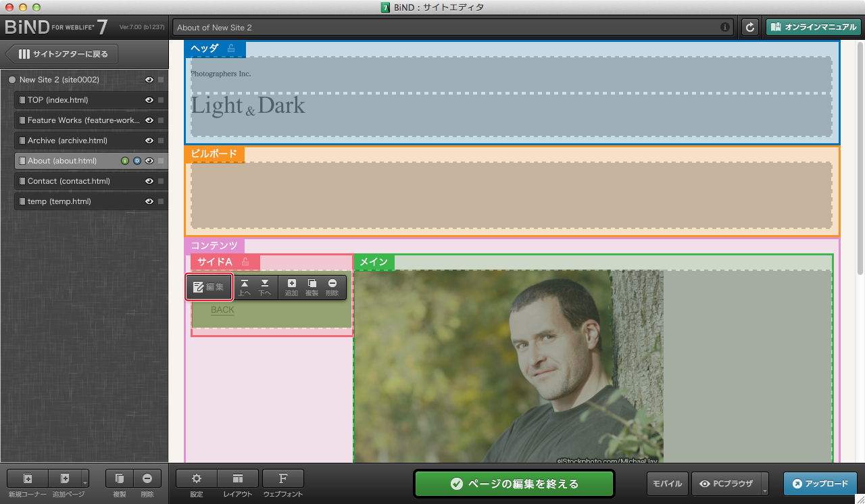Click サイトシアターに戻る button

(x=63, y=54)
